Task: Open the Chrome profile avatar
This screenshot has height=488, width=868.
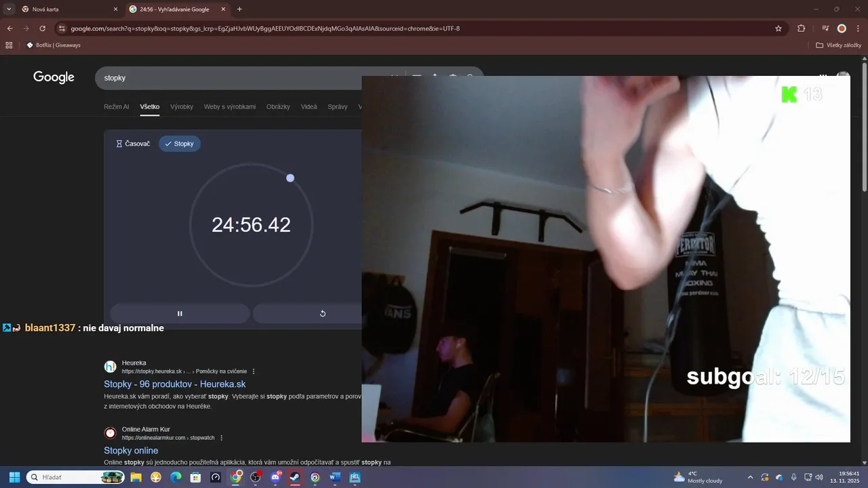Action: [842, 28]
